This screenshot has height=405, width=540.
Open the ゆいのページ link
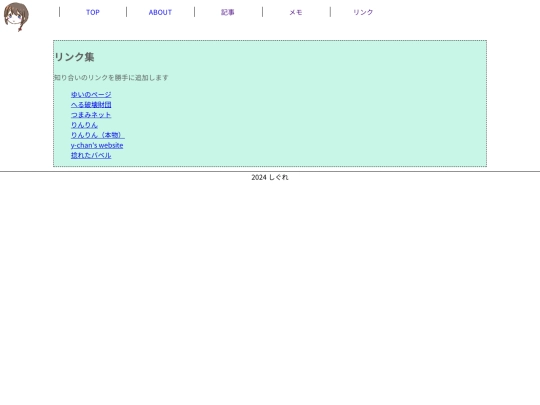click(x=91, y=94)
